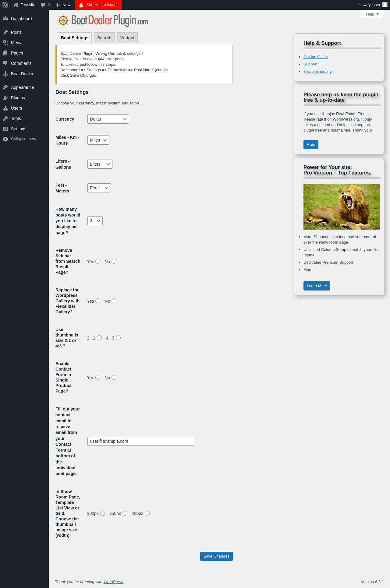This screenshot has height=588, width=390.
Task: Open Dashboard gauge icon in sidebar
Action: 5,19
